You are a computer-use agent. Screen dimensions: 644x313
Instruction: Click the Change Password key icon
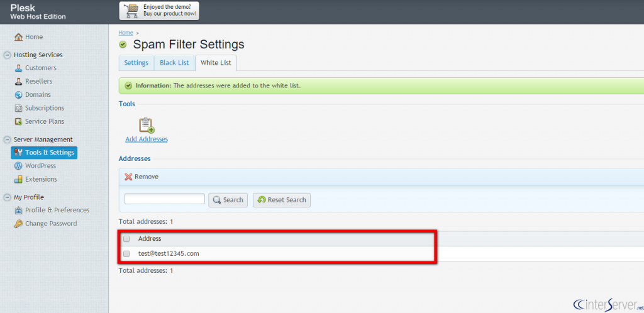[x=18, y=224]
